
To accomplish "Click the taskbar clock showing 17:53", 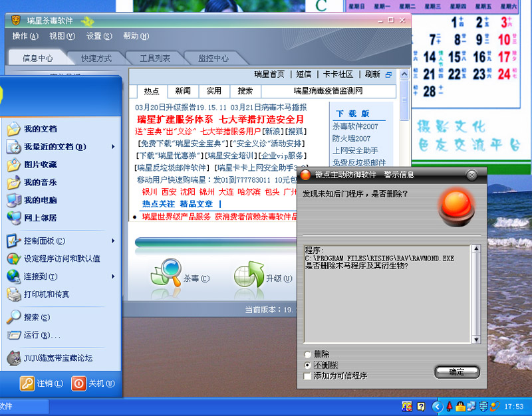I will [x=514, y=406].
